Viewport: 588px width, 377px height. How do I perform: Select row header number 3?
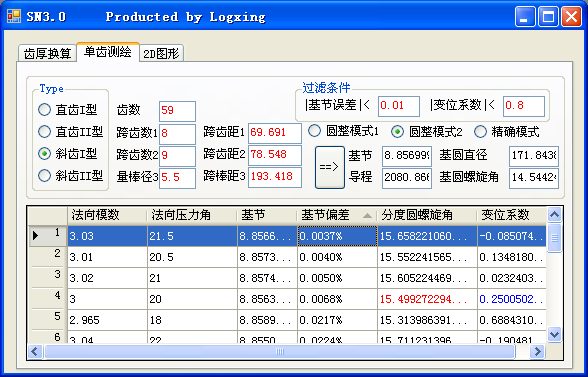point(48,278)
